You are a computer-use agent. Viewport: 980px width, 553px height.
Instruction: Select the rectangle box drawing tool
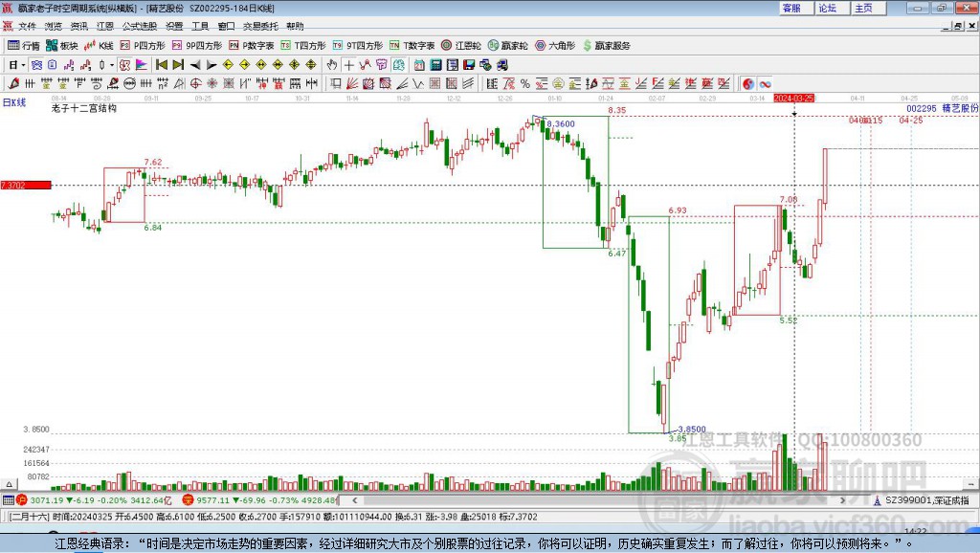[336, 84]
